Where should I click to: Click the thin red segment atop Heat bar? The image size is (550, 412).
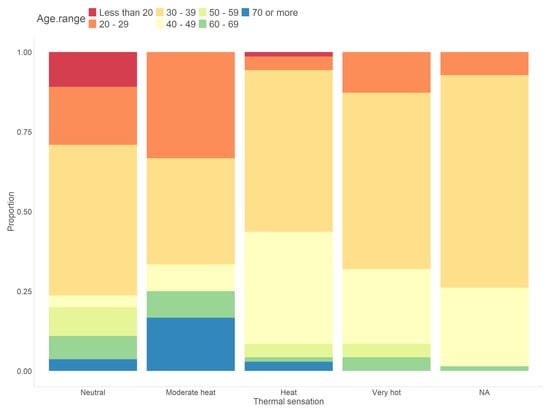(289, 54)
